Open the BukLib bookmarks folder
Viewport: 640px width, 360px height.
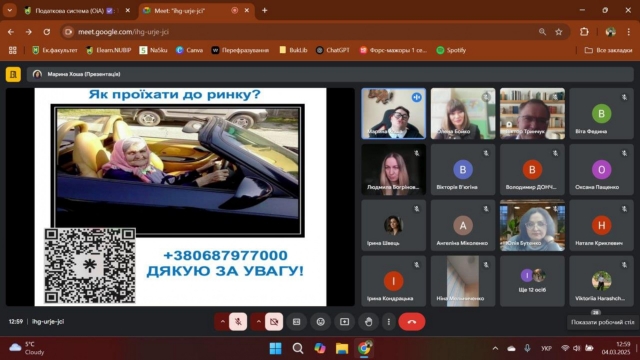pyautogui.click(x=293, y=50)
